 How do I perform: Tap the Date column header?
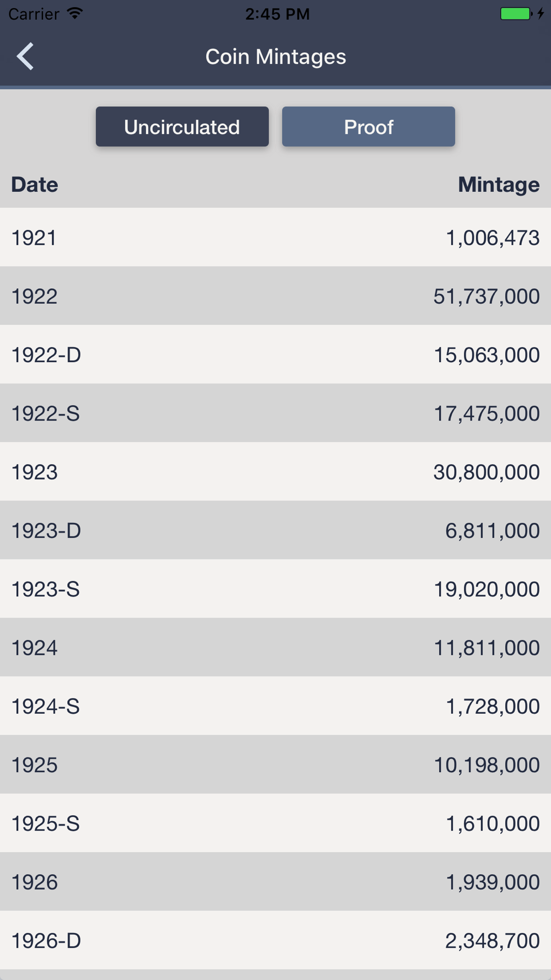(35, 185)
